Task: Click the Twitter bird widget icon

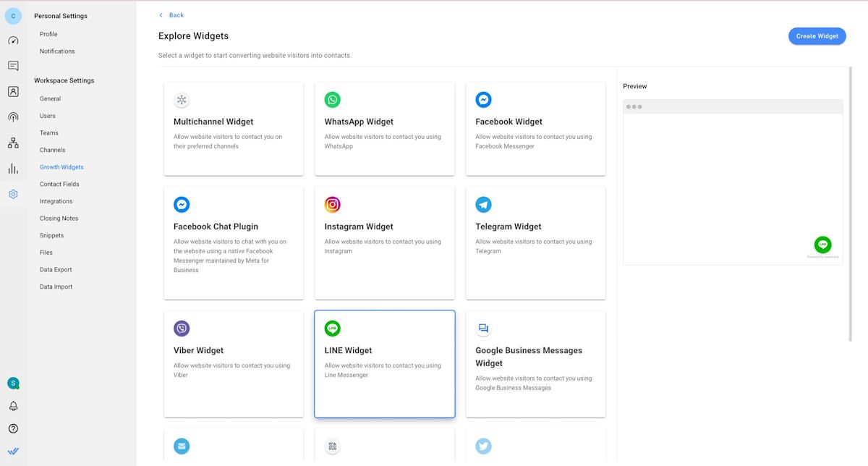Action: click(483, 446)
